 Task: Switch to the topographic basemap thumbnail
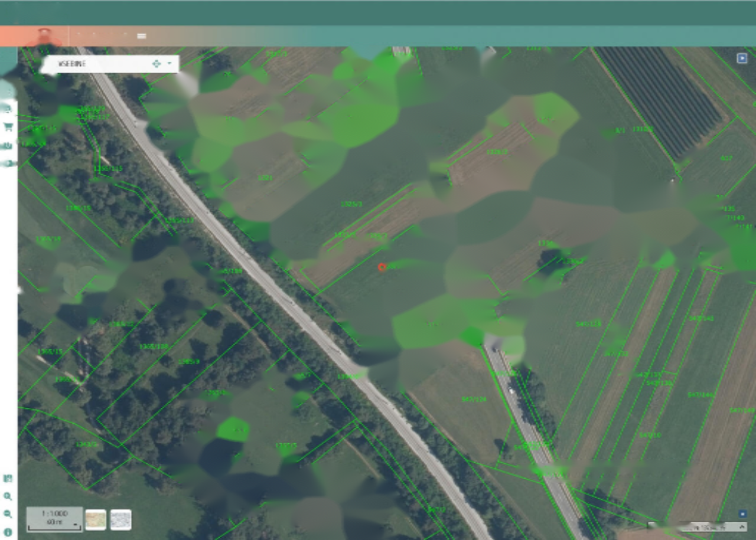pos(96,519)
